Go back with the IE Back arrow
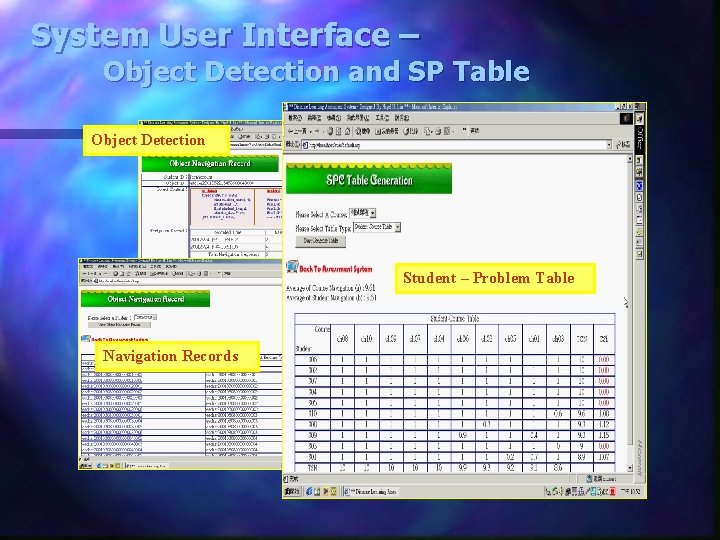720x540 pixels. [296, 131]
